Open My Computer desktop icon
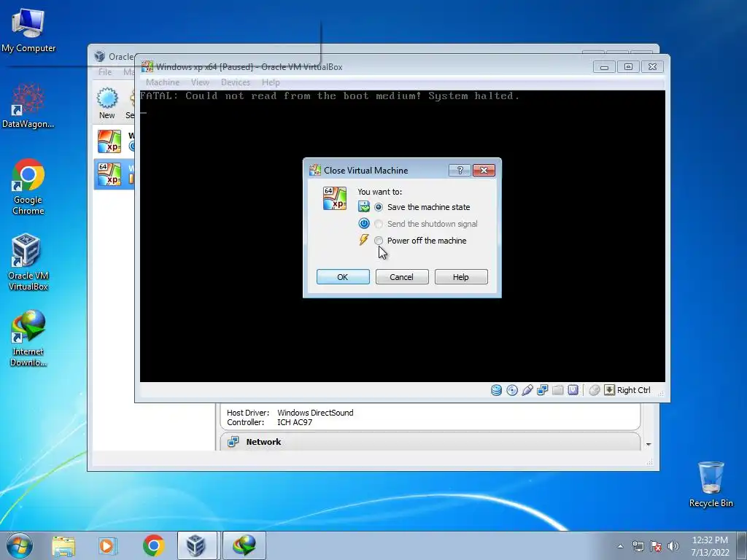Image resolution: width=747 pixels, height=560 pixels. [x=28, y=31]
